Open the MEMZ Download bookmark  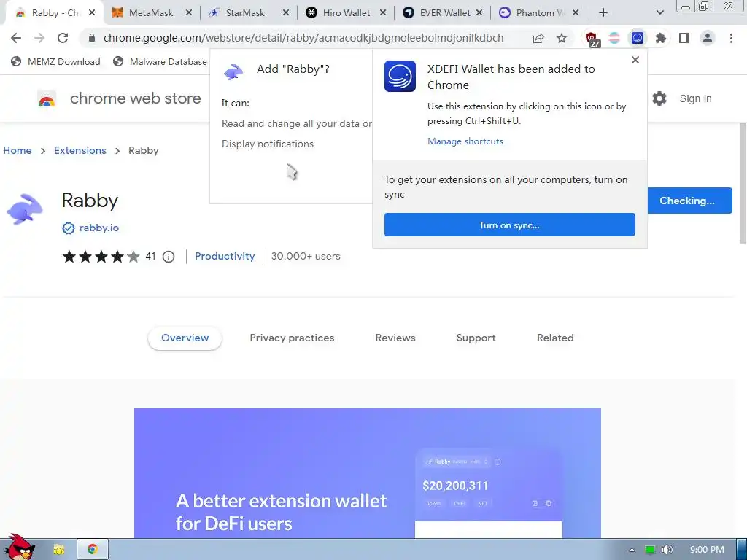[55, 61]
